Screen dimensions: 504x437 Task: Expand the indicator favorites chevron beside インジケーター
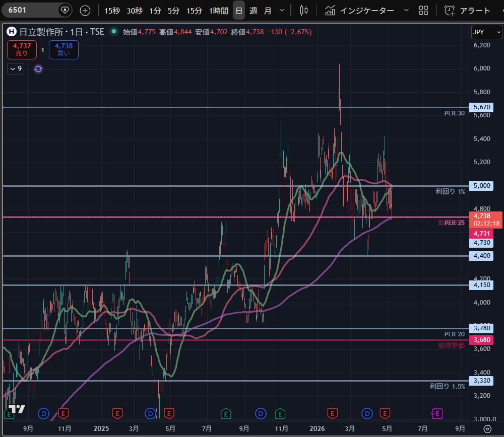click(406, 10)
